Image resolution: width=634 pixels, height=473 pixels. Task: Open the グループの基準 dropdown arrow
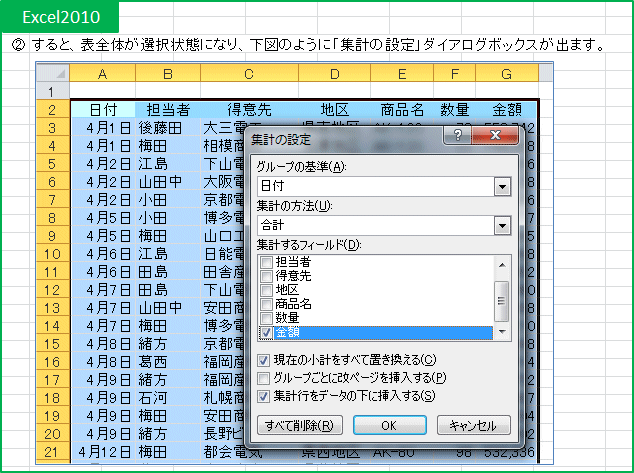(x=502, y=187)
